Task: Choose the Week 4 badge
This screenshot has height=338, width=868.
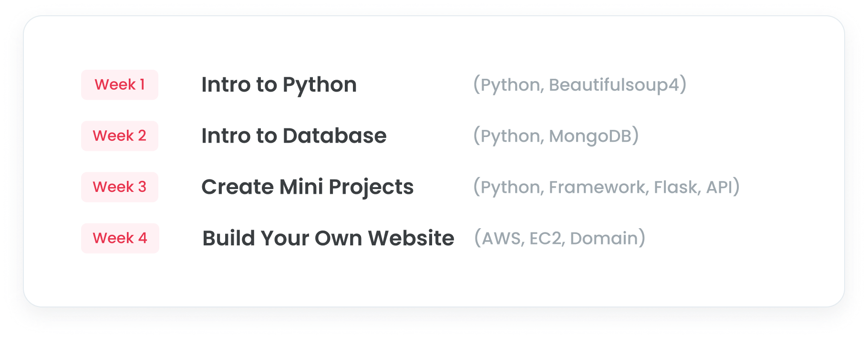Action: point(120,238)
